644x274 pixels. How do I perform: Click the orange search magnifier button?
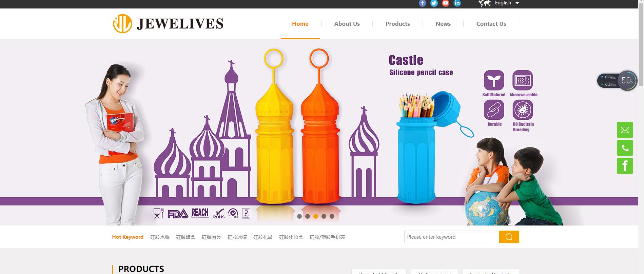click(x=509, y=237)
